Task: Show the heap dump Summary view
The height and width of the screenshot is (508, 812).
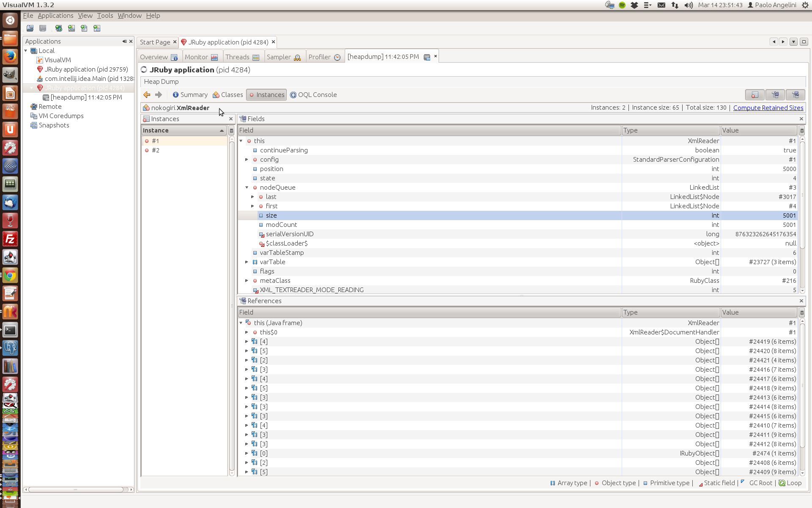Action: click(x=190, y=95)
